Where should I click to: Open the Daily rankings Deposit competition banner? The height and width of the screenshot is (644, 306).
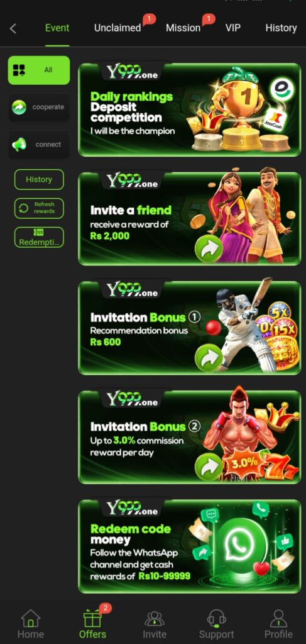click(190, 109)
